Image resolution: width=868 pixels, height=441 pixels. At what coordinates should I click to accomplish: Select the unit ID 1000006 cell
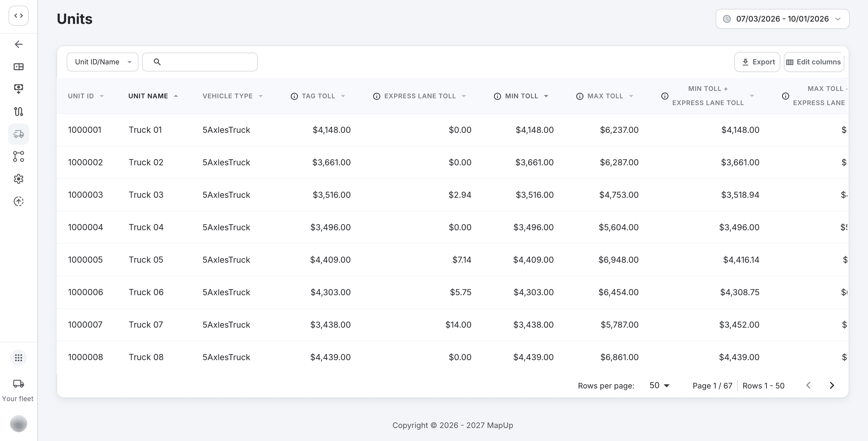(85, 292)
